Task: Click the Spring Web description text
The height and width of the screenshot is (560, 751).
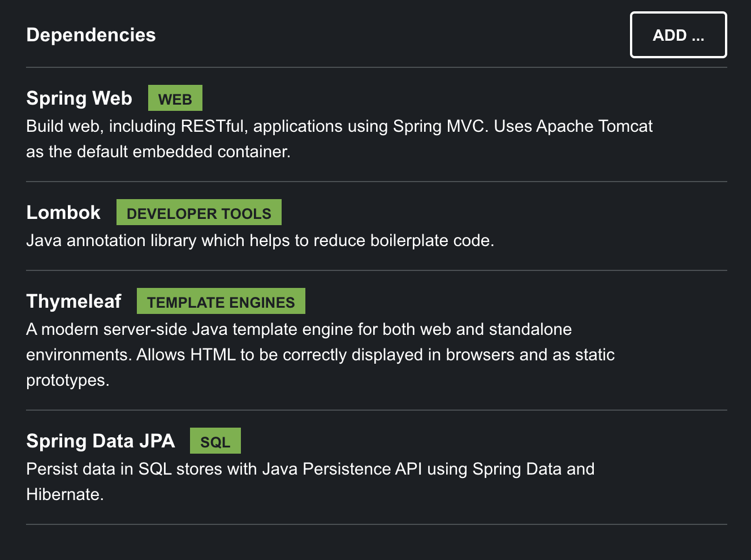Action: 339,139
